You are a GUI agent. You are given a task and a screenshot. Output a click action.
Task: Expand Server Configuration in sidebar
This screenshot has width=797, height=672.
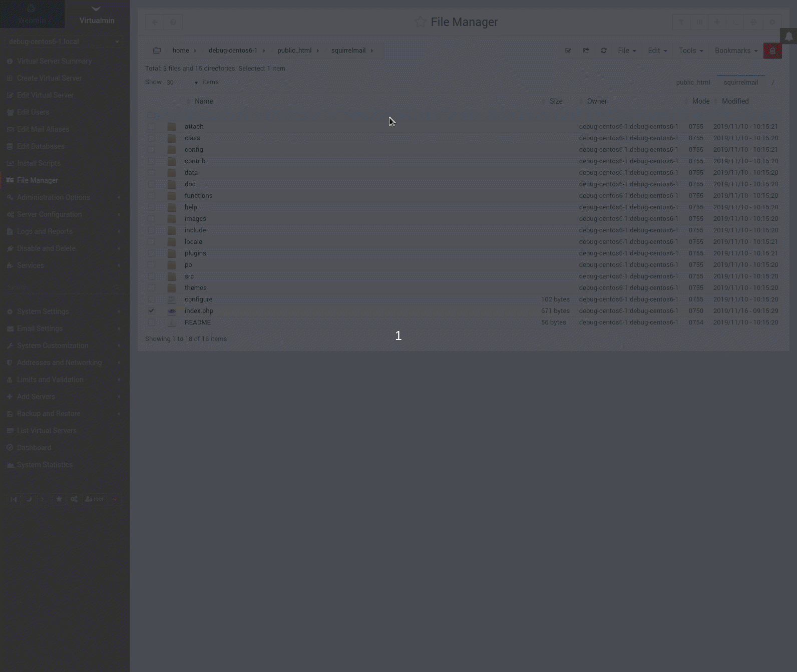pyautogui.click(x=65, y=214)
